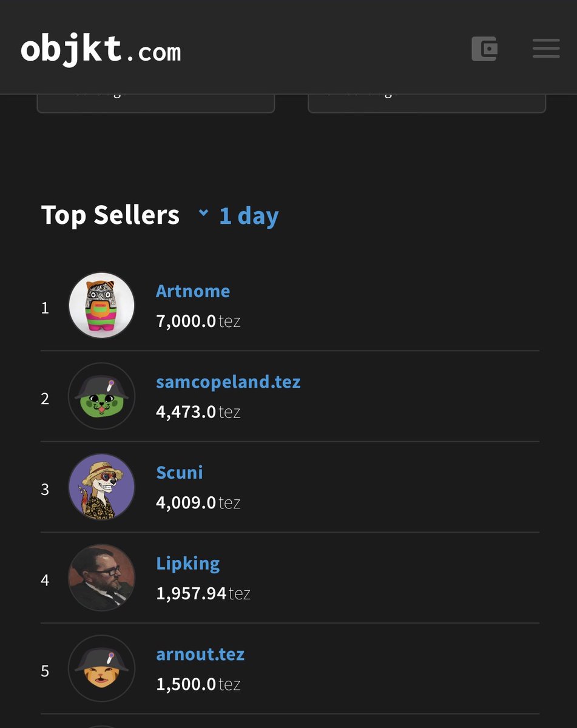Open Scuni's skeleton avatar
577x728 pixels.
pyautogui.click(x=101, y=487)
